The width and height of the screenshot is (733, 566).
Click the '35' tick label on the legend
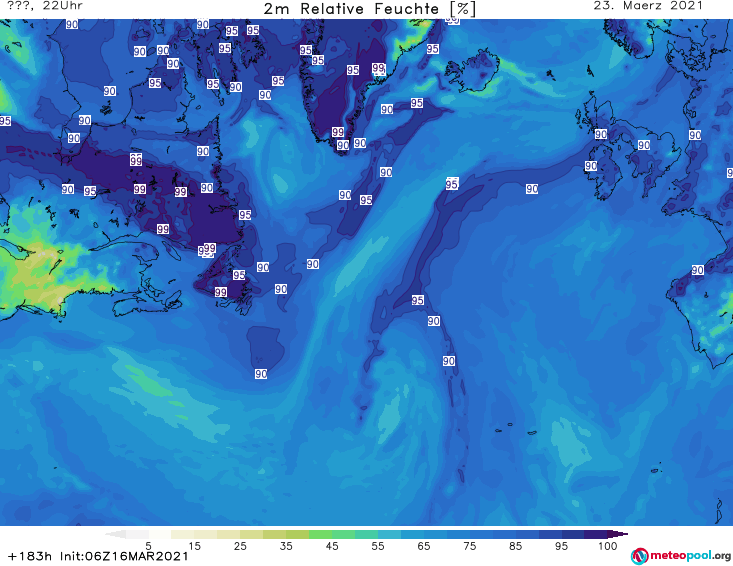click(286, 546)
